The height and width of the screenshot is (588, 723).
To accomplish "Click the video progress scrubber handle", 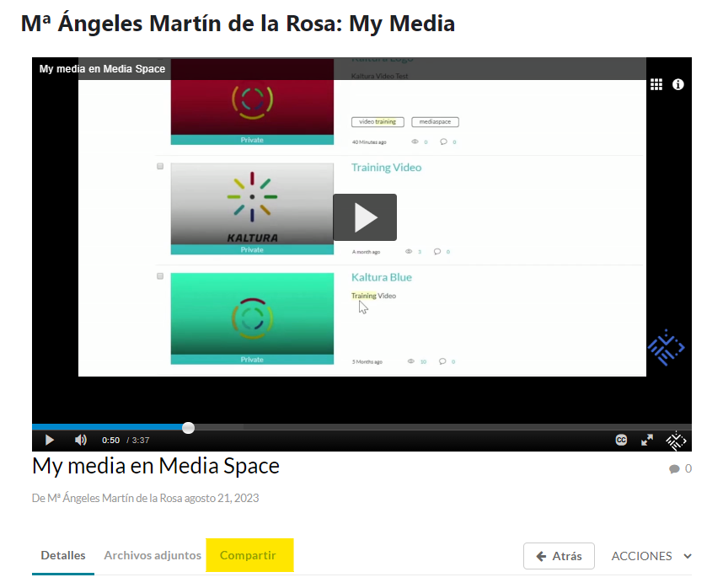I will (188, 428).
